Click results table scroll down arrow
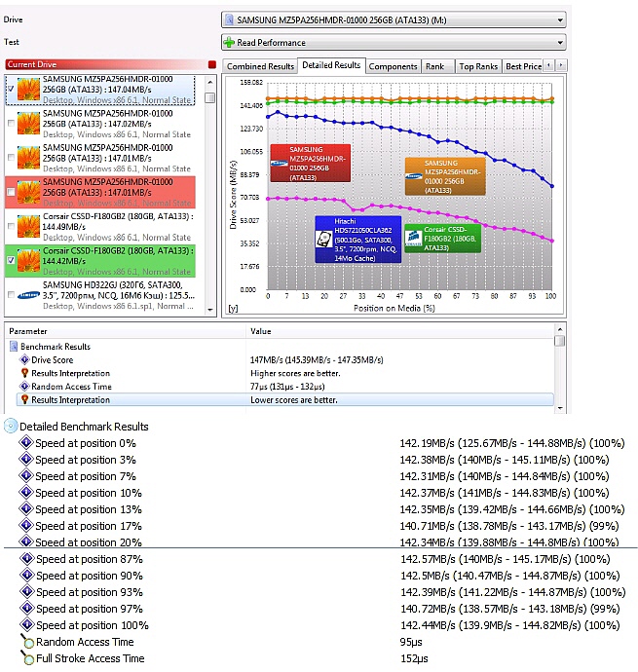The height and width of the screenshot is (672, 638). tap(559, 408)
